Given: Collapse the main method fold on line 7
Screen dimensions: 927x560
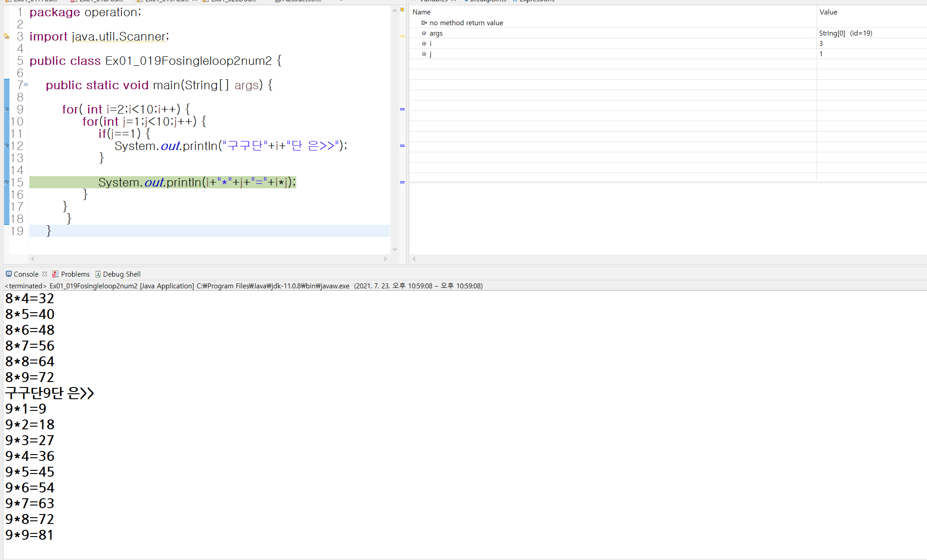Looking at the screenshot, I should click(x=26, y=85).
